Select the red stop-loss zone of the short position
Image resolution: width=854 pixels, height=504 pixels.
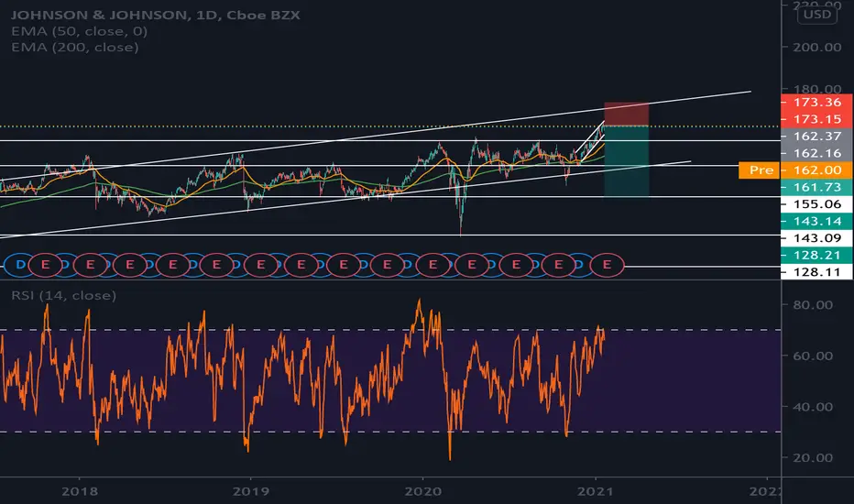point(627,114)
